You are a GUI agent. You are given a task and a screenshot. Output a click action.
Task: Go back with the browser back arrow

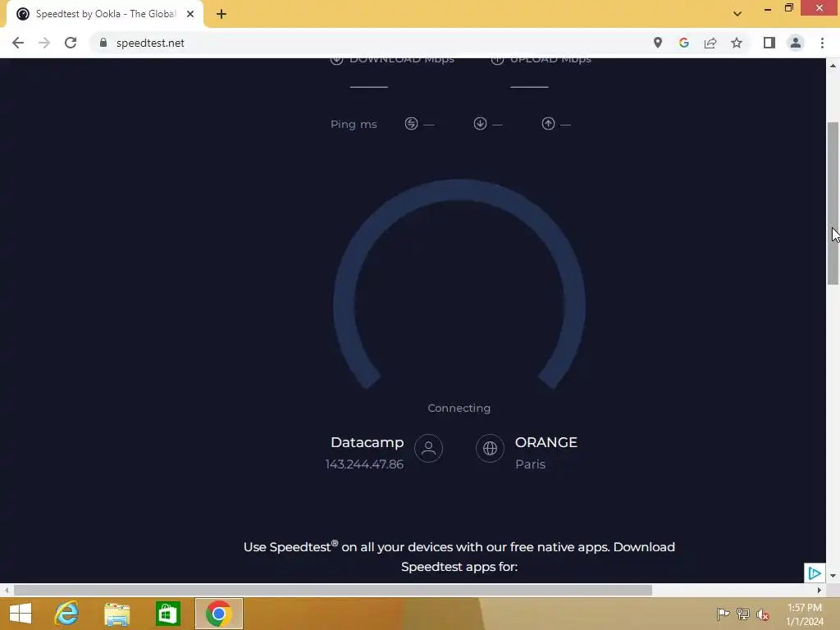click(x=18, y=43)
